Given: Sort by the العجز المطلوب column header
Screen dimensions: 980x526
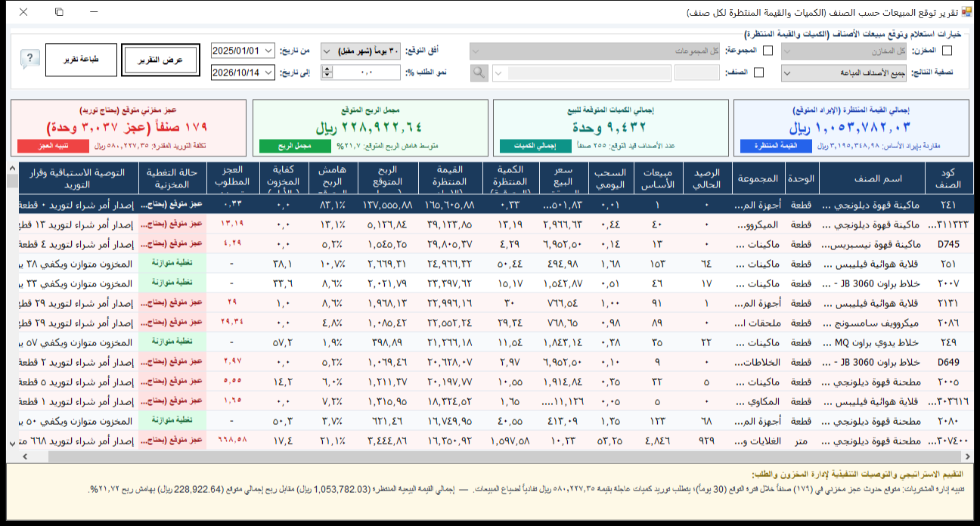Looking at the screenshot, I should tap(232, 178).
